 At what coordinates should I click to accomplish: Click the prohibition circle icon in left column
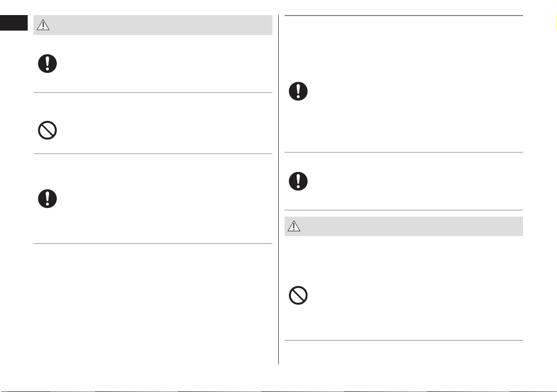[47, 131]
